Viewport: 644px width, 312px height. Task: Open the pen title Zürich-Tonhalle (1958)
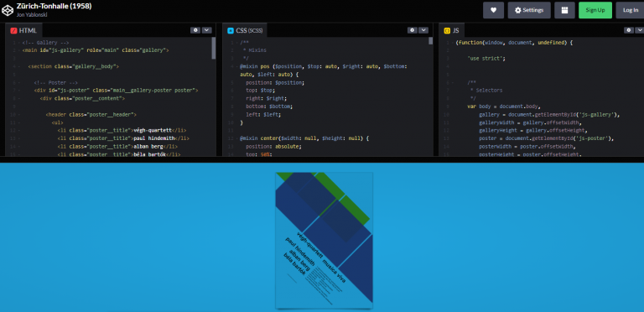[54, 6]
